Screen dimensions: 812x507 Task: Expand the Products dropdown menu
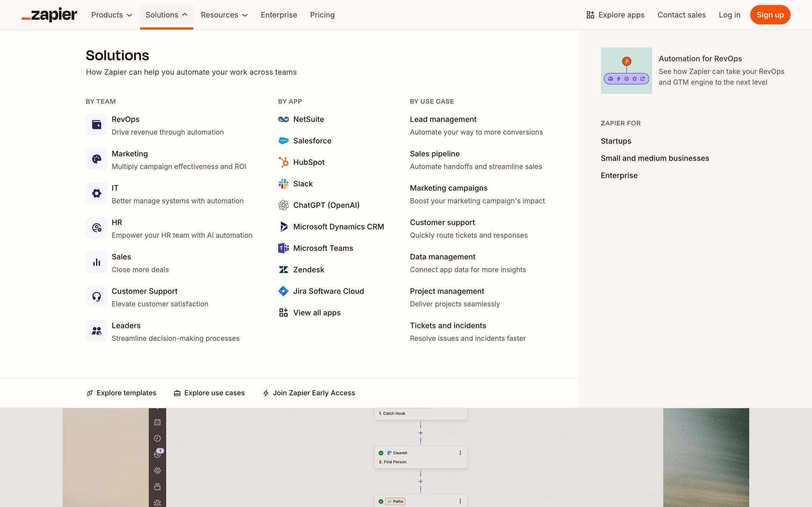point(112,15)
